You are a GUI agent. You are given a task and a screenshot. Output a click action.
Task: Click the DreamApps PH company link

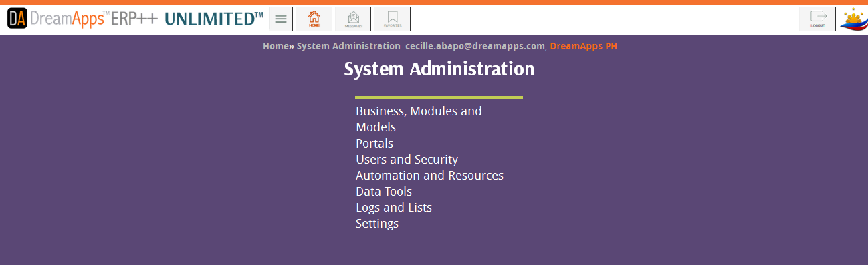583,46
